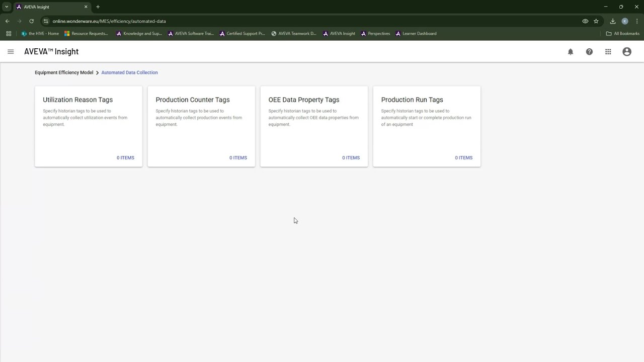Screen dimensions: 644x362
Task: Close the AVEVA Insight browser tab
Action: click(86, 7)
